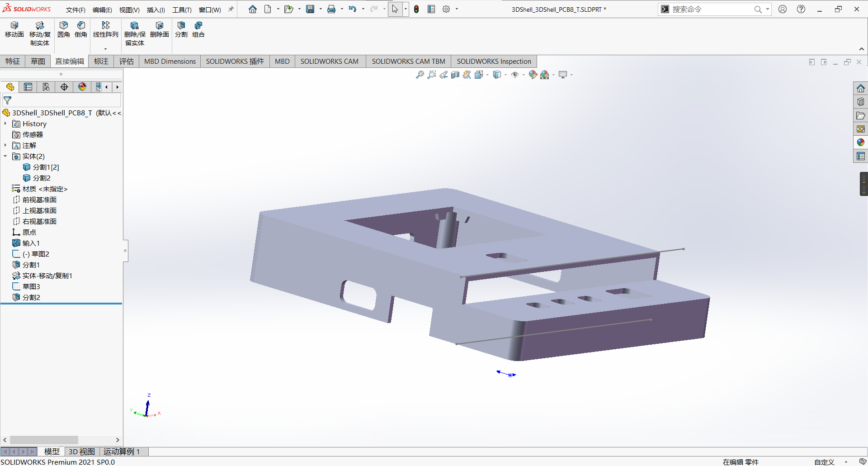
Task: Select the Fillet (圆角) tool
Action: 64,29
